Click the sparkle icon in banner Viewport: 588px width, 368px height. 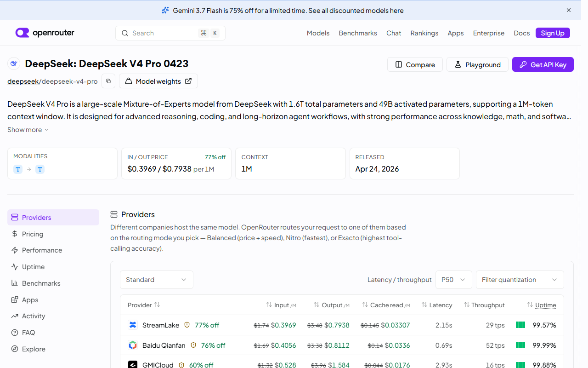[165, 10]
